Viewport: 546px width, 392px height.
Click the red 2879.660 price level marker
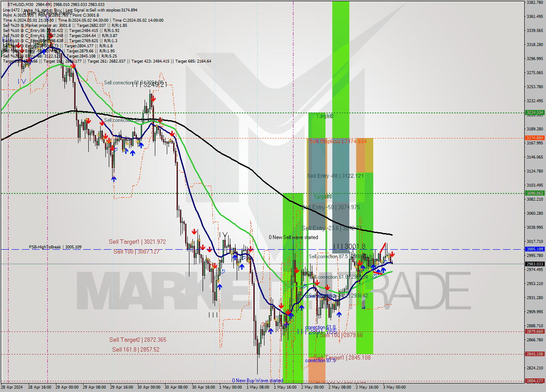tap(534, 331)
